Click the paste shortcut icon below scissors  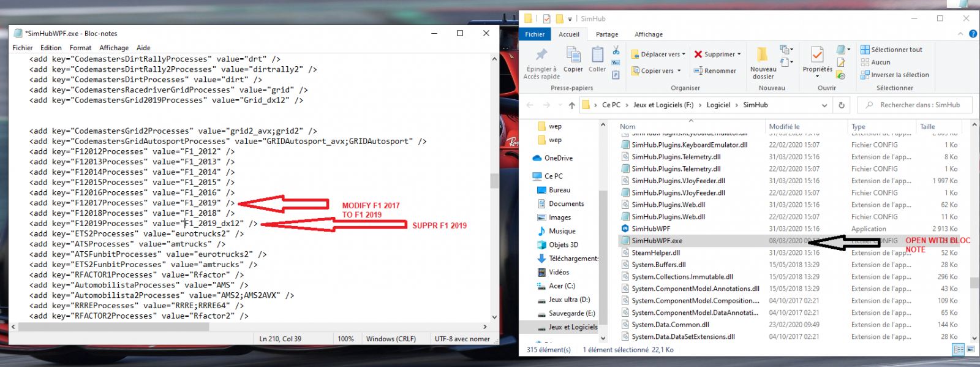click(616, 74)
